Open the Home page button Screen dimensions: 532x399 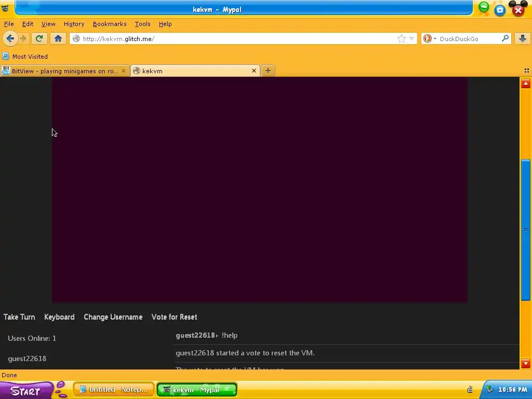58,38
